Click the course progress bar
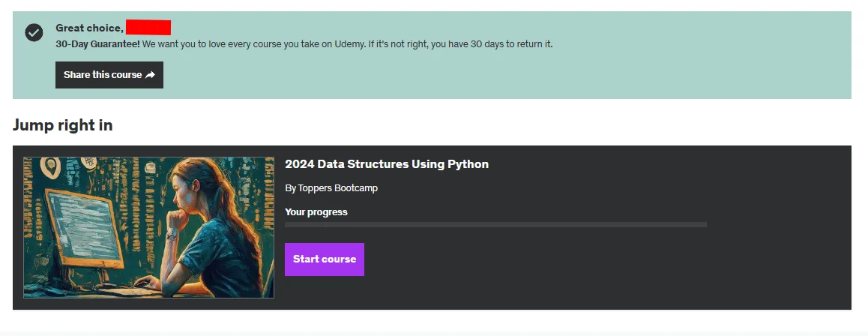Image resolution: width=868 pixels, height=336 pixels. [495, 225]
